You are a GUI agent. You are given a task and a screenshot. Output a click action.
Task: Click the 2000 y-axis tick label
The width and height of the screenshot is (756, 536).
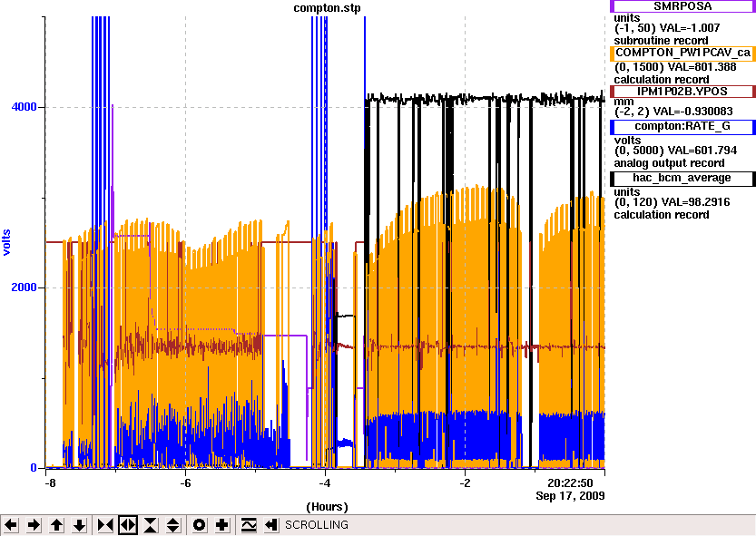point(25,287)
